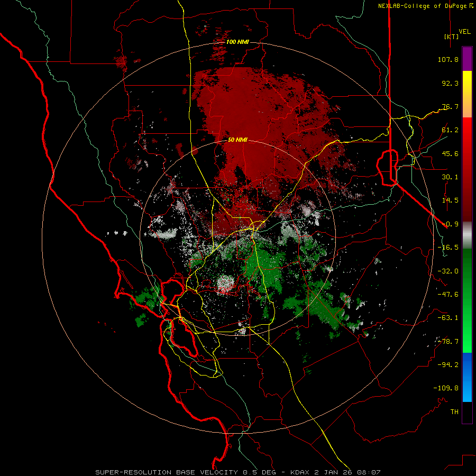Select the -94.2 velocity scale value
Viewport: 476px width, 476px height.
[x=448, y=365]
